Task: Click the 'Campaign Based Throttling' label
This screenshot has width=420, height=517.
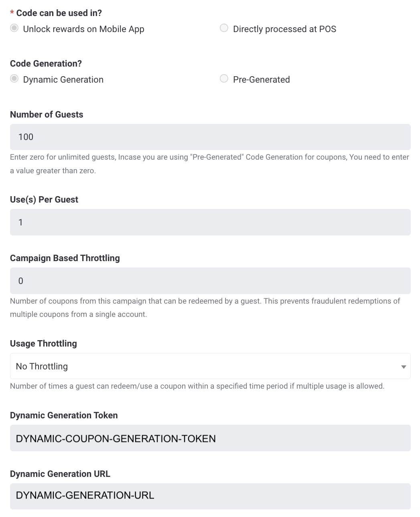Action: pos(65,258)
